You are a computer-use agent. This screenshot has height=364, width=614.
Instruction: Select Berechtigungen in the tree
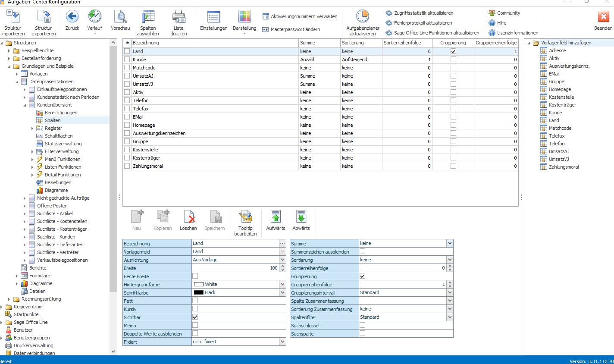tap(61, 113)
